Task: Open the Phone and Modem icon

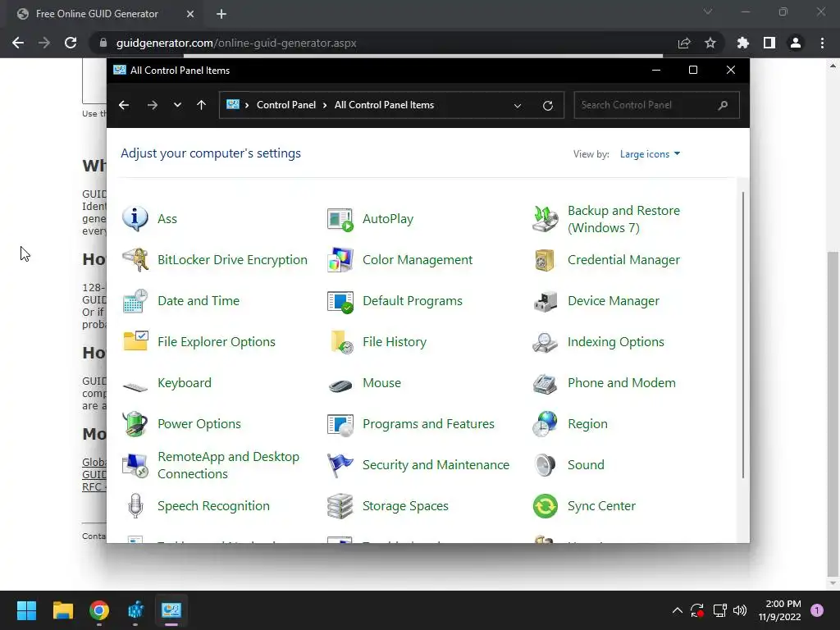Action: point(546,383)
